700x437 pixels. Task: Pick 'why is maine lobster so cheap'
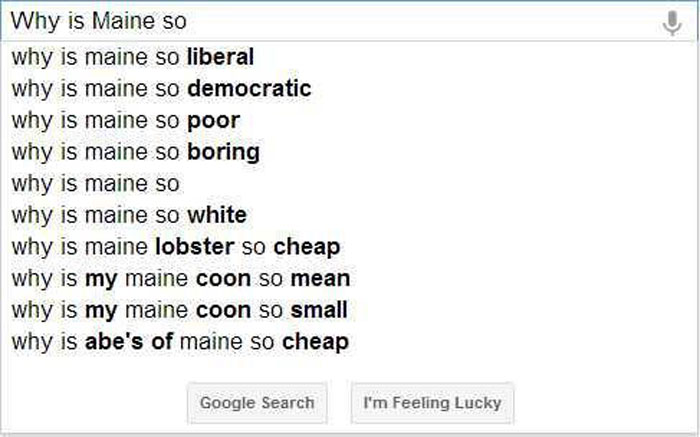click(x=349, y=247)
